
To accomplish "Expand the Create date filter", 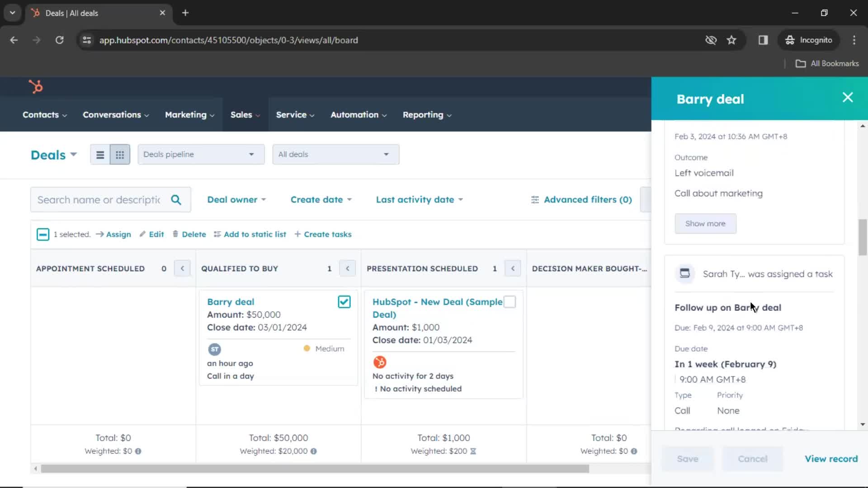I will click(x=321, y=199).
